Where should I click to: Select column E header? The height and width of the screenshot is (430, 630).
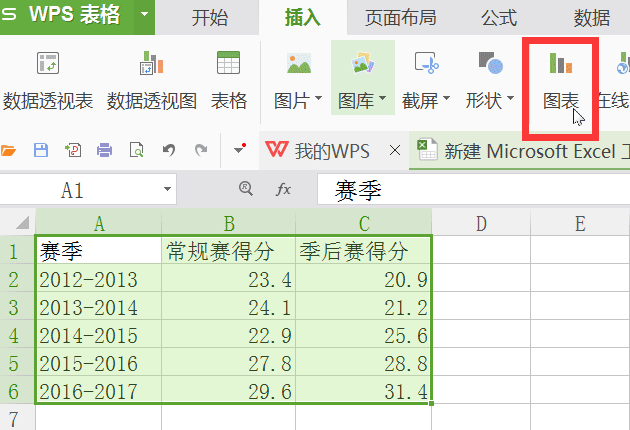click(580, 223)
